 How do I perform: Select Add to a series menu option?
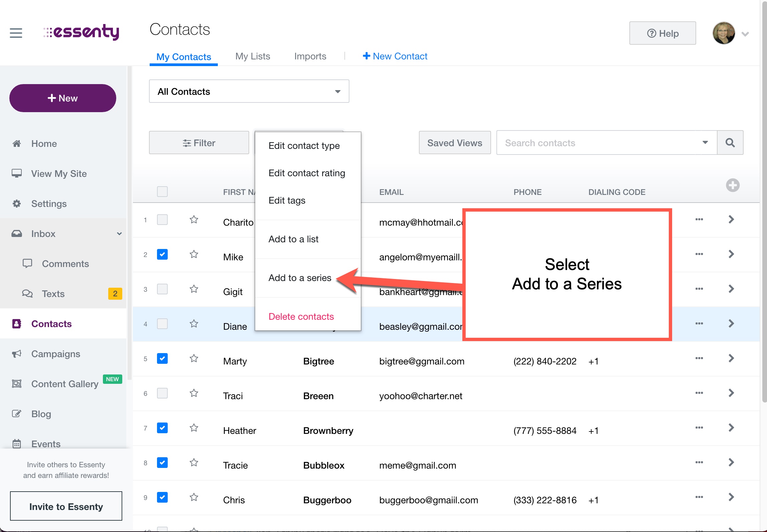pyautogui.click(x=300, y=278)
